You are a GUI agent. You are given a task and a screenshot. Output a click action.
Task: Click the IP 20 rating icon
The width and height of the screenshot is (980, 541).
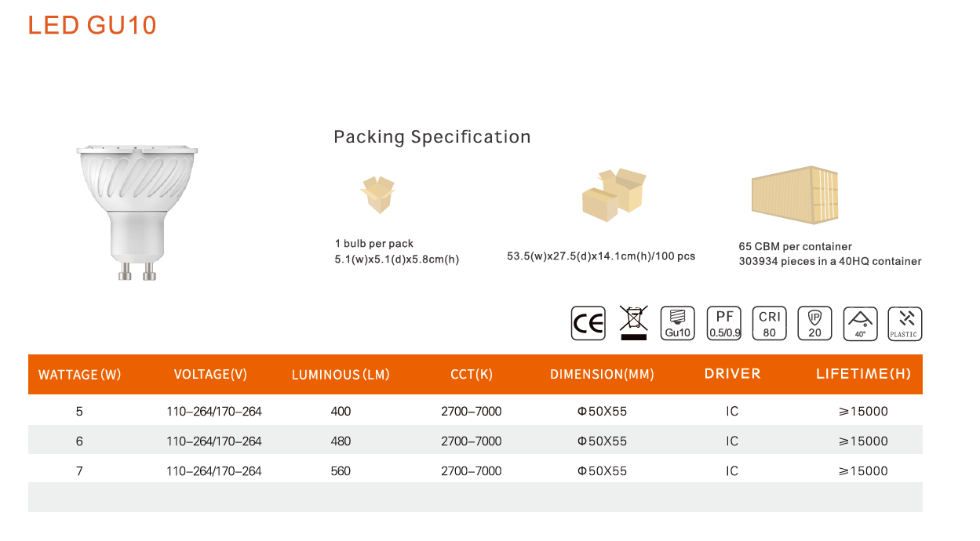click(814, 324)
